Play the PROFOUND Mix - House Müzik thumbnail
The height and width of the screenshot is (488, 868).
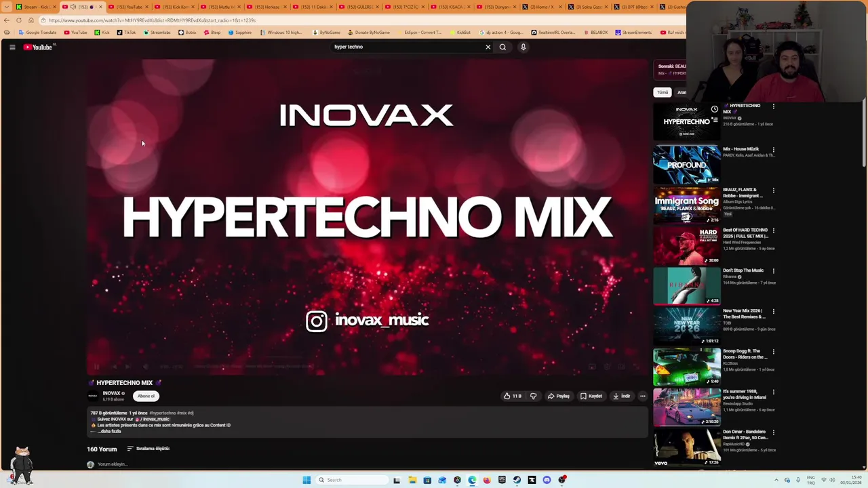coord(686,165)
